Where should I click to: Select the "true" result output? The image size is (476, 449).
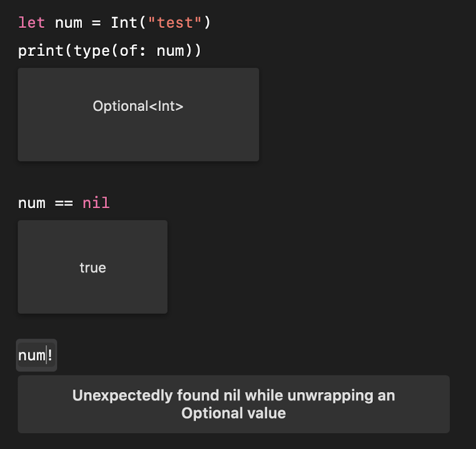pos(92,268)
